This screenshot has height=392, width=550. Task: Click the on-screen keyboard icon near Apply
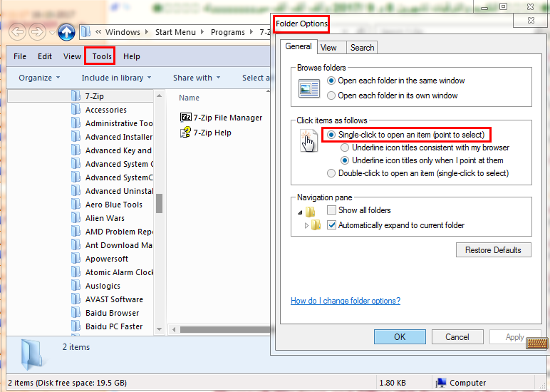pyautogui.click(x=536, y=343)
